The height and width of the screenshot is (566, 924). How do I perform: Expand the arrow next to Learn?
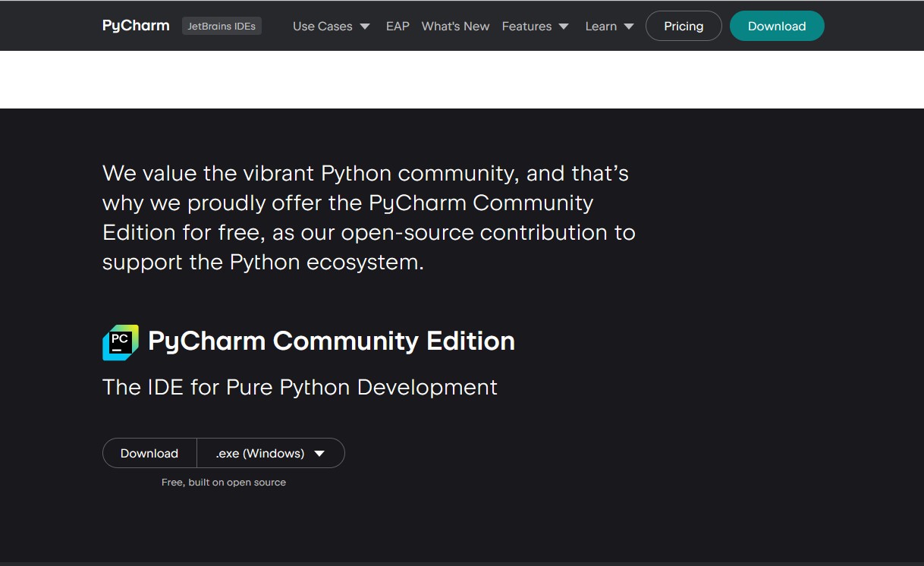coord(629,27)
